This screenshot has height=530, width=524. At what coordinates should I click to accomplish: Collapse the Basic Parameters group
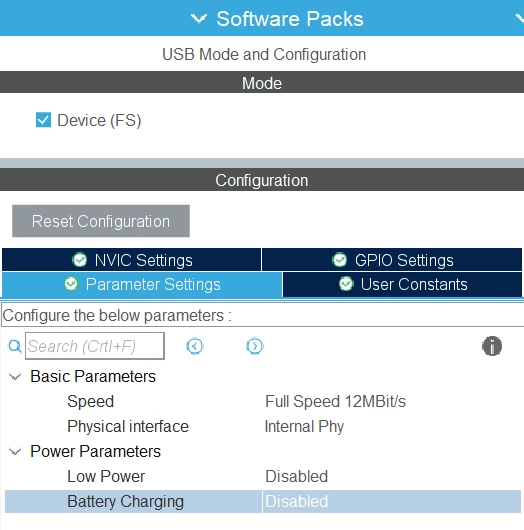pos(15,376)
